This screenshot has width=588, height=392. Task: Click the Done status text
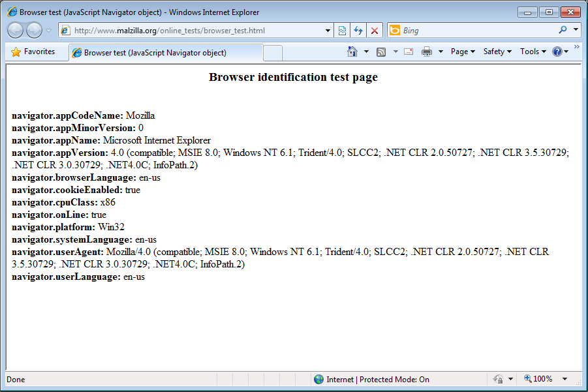(x=16, y=380)
